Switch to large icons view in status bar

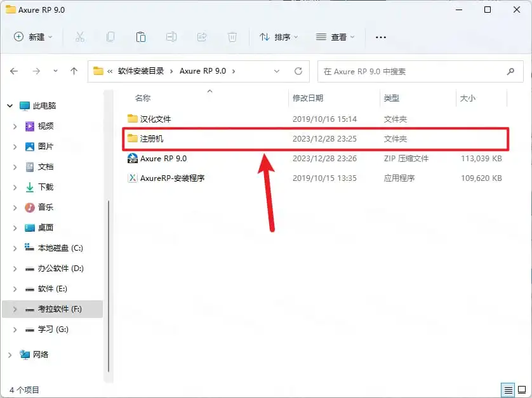tap(522, 390)
